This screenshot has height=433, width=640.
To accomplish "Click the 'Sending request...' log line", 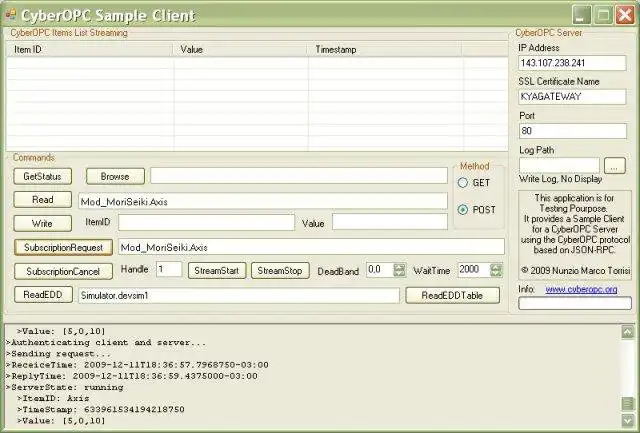I will point(58,354).
